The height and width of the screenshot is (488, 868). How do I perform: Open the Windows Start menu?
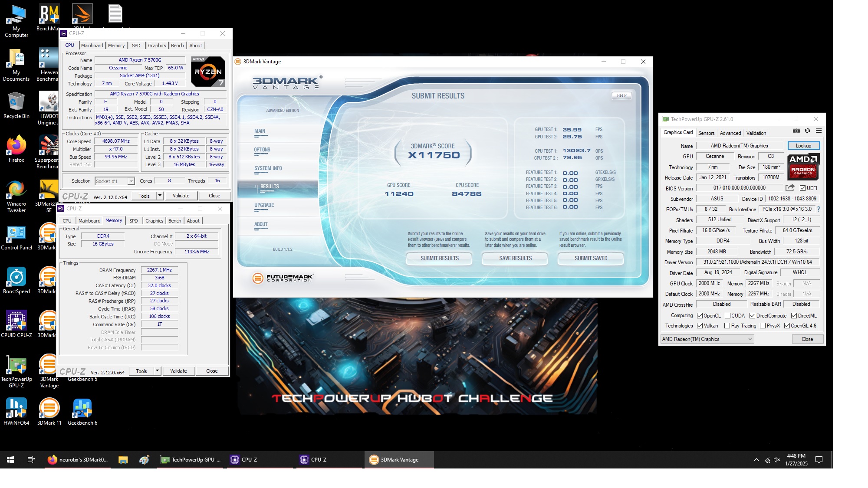tap(10, 460)
